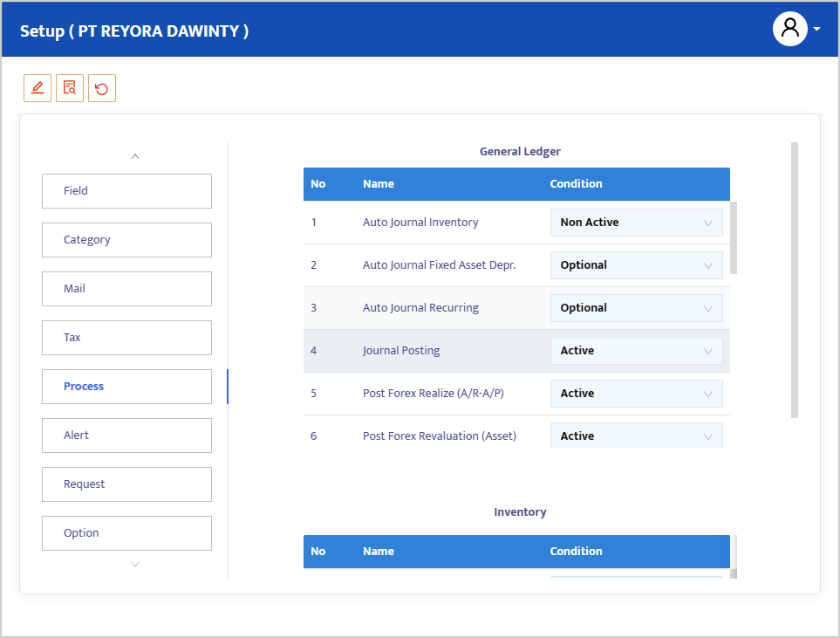840x638 pixels.
Task: Open Auto Journal Inventory condition dropdown
Action: (x=637, y=222)
